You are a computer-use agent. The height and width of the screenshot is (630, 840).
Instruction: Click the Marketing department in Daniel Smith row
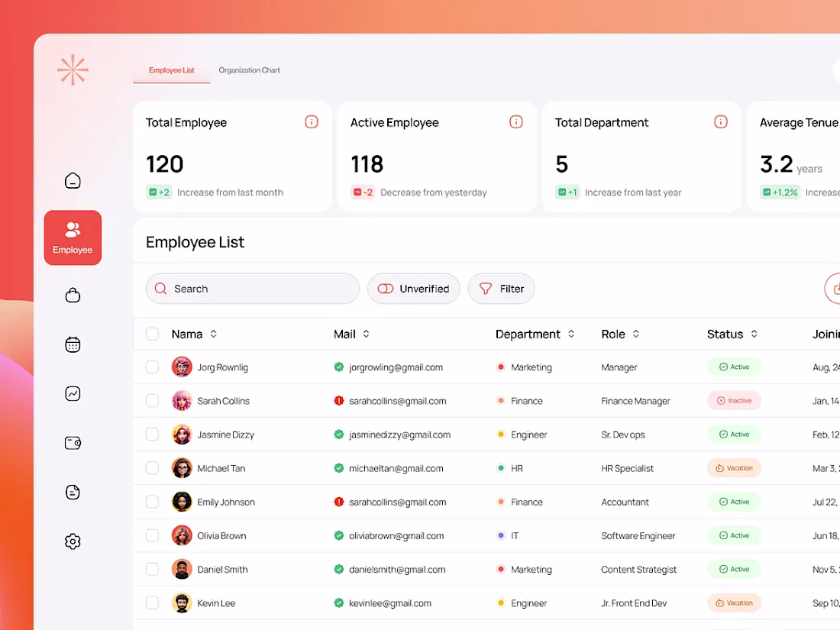(x=525, y=570)
